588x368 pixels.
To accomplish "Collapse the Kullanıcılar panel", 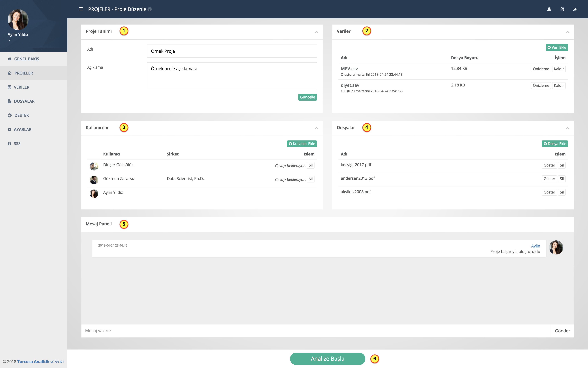I will click(x=316, y=128).
